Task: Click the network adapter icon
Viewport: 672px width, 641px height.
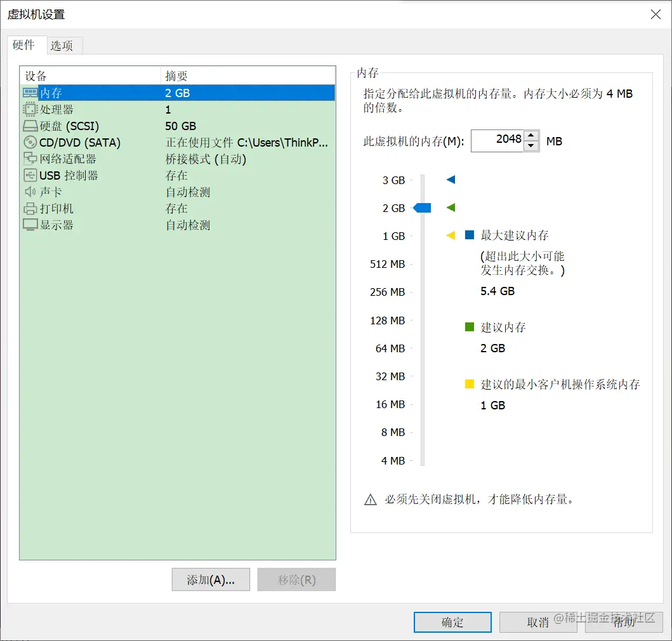Action: pos(30,159)
